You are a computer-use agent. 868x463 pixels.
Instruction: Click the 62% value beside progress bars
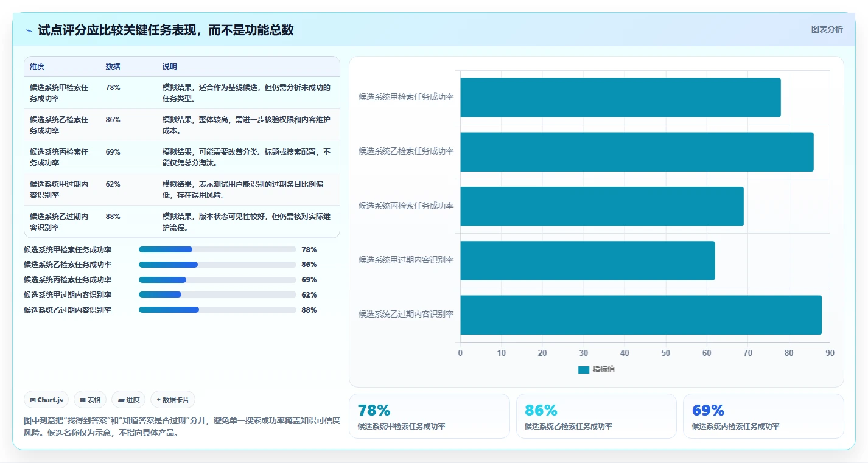click(x=309, y=294)
